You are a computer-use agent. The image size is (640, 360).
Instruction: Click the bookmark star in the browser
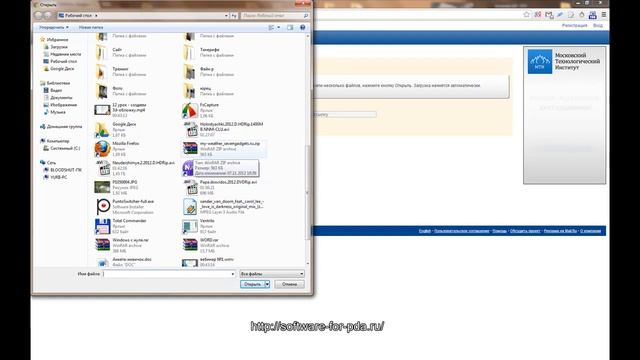click(527, 15)
